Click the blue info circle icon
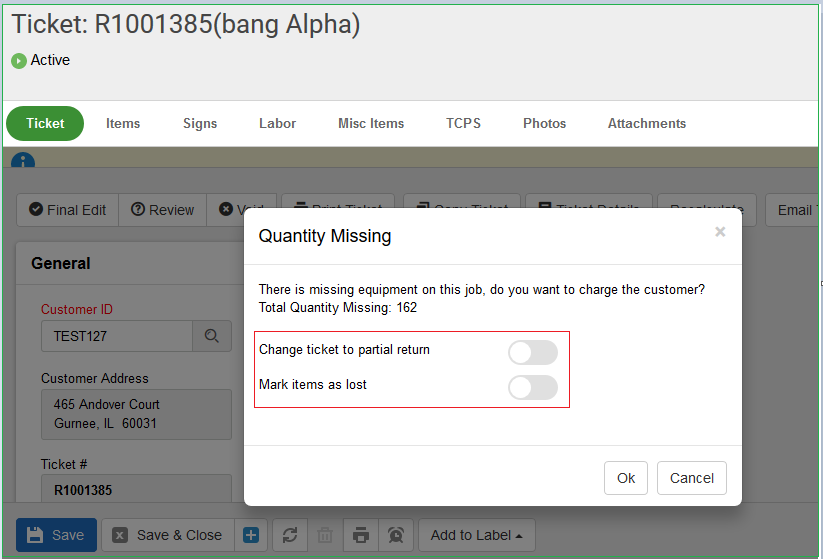823x559 pixels. 22,161
